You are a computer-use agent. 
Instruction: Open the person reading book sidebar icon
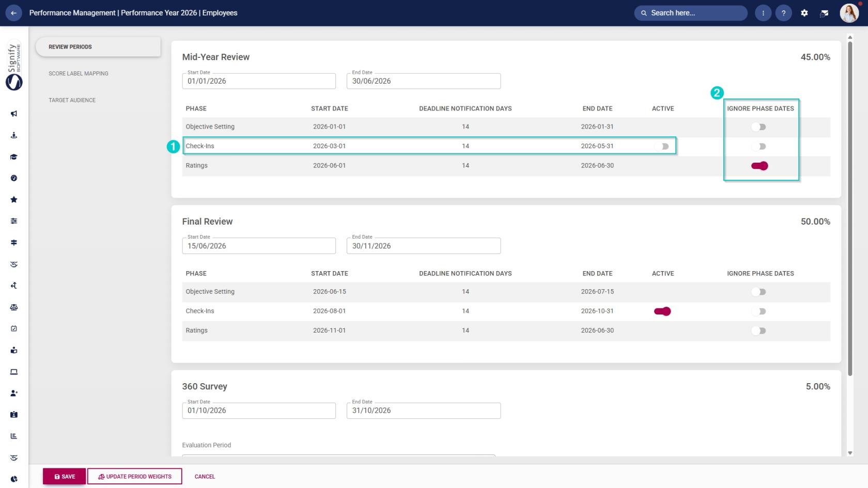pos(14,350)
